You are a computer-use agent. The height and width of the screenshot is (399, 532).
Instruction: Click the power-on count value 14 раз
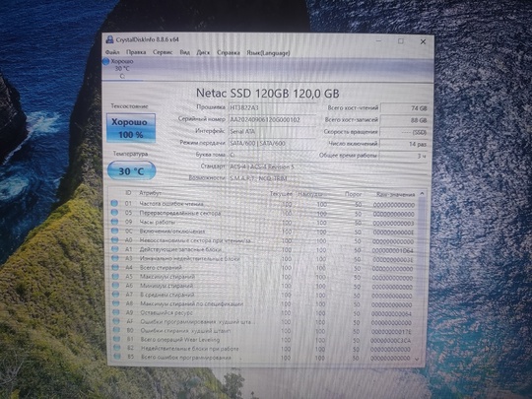404,144
